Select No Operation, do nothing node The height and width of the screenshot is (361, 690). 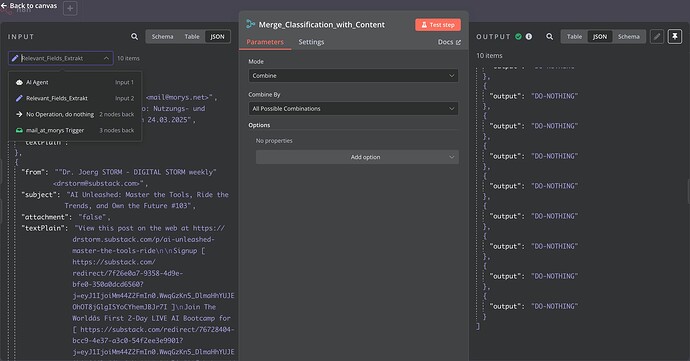point(75,114)
